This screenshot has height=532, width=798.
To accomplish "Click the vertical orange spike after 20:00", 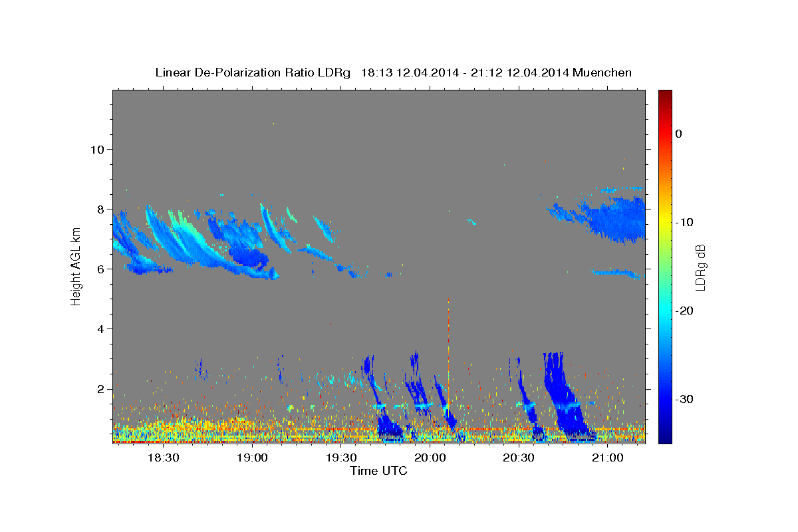I will pos(448,352).
